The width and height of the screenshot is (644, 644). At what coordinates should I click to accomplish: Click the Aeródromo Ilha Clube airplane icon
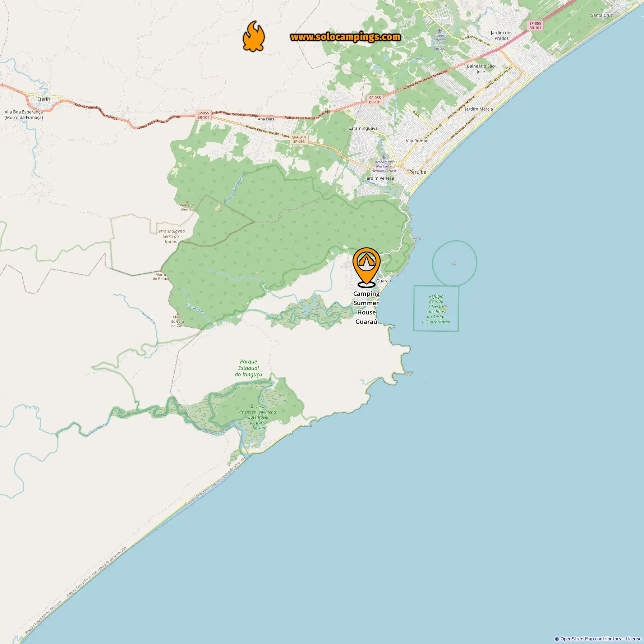(x=383, y=157)
